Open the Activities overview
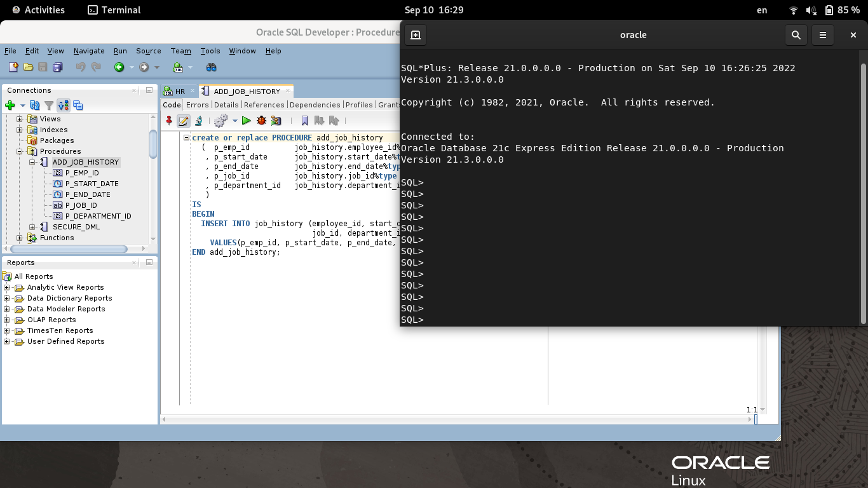The width and height of the screenshot is (868, 488). [x=37, y=10]
